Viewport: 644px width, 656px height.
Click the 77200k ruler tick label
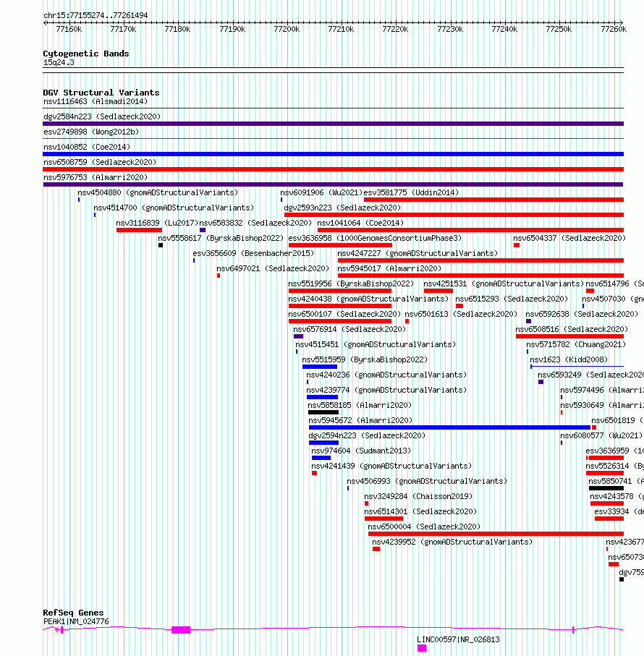287,29
